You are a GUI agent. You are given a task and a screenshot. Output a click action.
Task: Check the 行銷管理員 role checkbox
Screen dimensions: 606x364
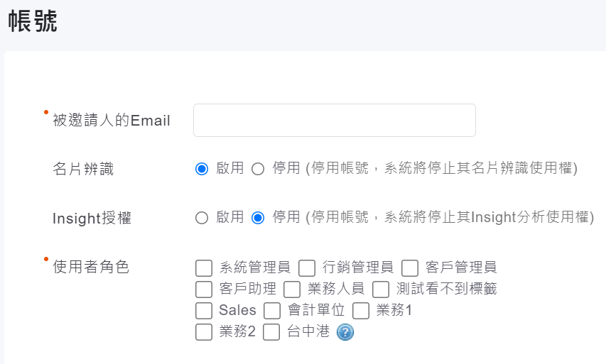click(x=307, y=268)
